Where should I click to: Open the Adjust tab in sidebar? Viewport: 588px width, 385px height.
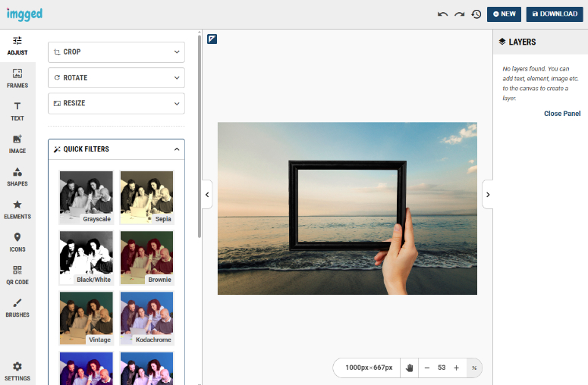coord(17,46)
